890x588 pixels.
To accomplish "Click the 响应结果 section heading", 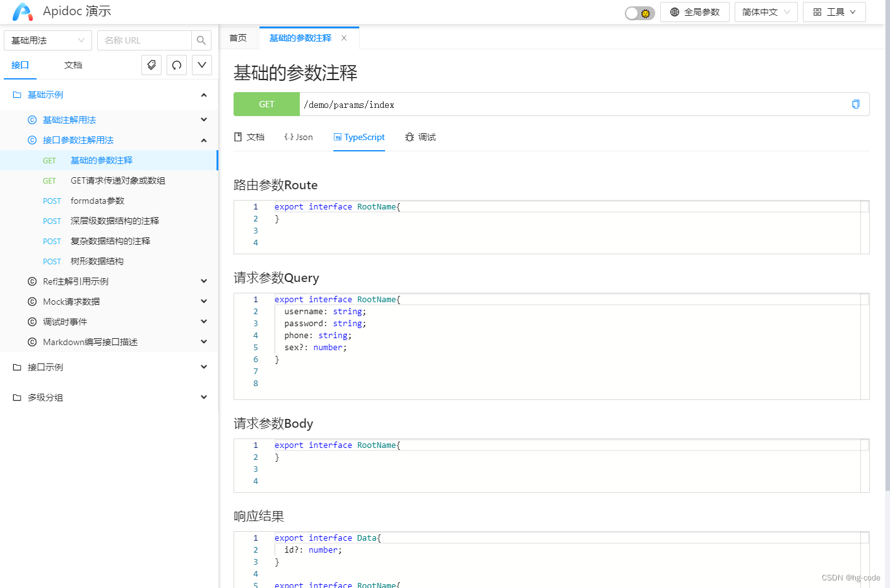I will click(259, 516).
